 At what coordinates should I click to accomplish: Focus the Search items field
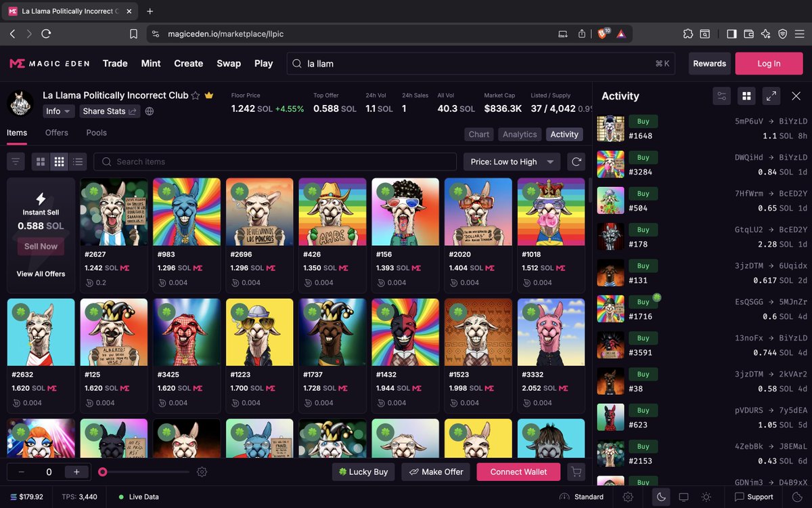[x=275, y=162]
